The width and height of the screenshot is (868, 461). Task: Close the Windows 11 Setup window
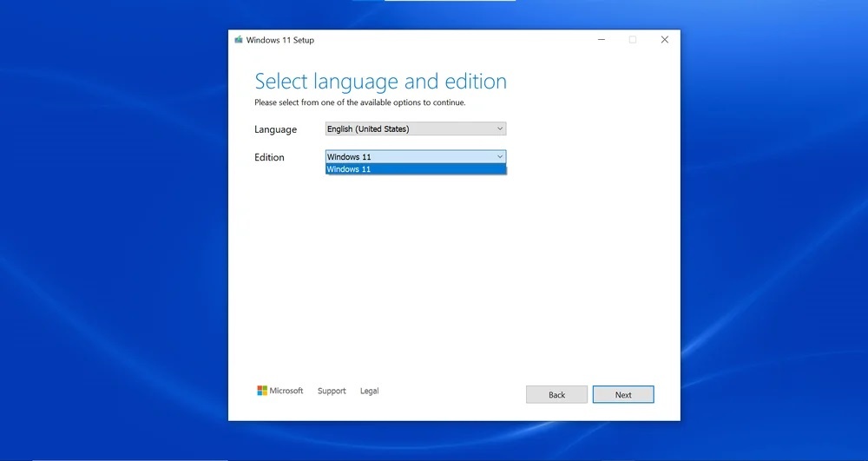pos(664,40)
